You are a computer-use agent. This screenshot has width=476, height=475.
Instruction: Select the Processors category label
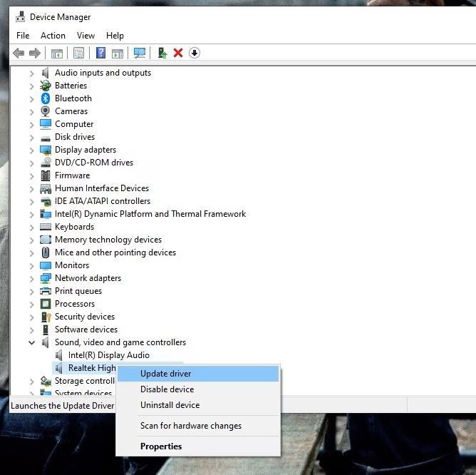[x=75, y=304]
